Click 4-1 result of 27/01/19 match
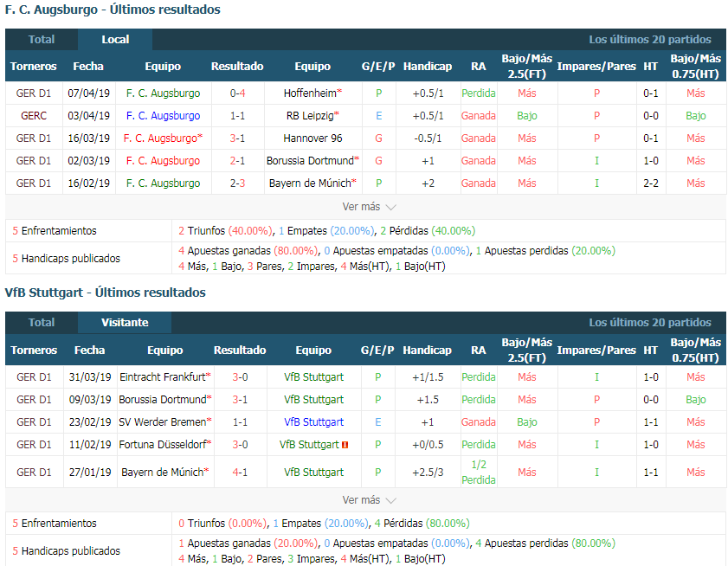This screenshot has height=566, width=728. [240, 473]
